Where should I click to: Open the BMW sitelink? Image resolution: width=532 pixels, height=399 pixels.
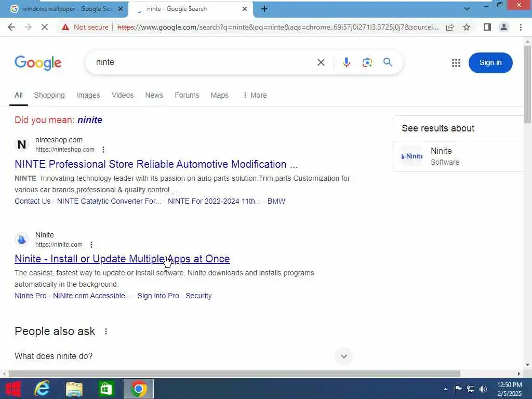point(276,201)
